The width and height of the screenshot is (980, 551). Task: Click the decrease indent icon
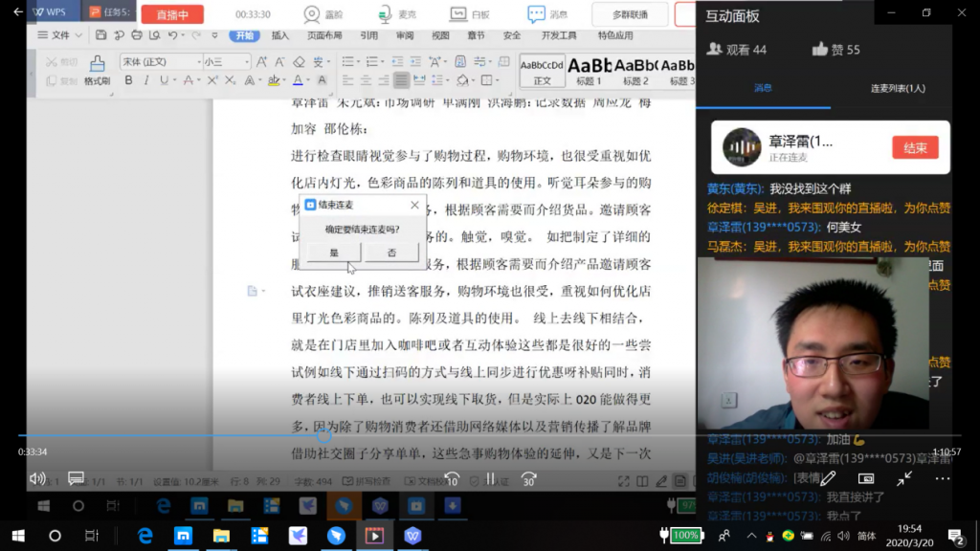(x=397, y=61)
